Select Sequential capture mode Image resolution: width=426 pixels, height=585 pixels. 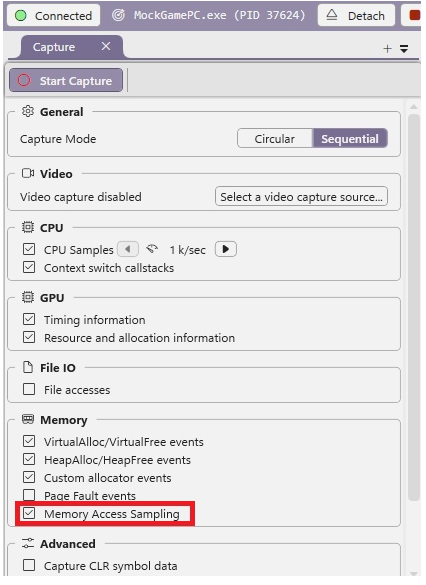tap(350, 139)
